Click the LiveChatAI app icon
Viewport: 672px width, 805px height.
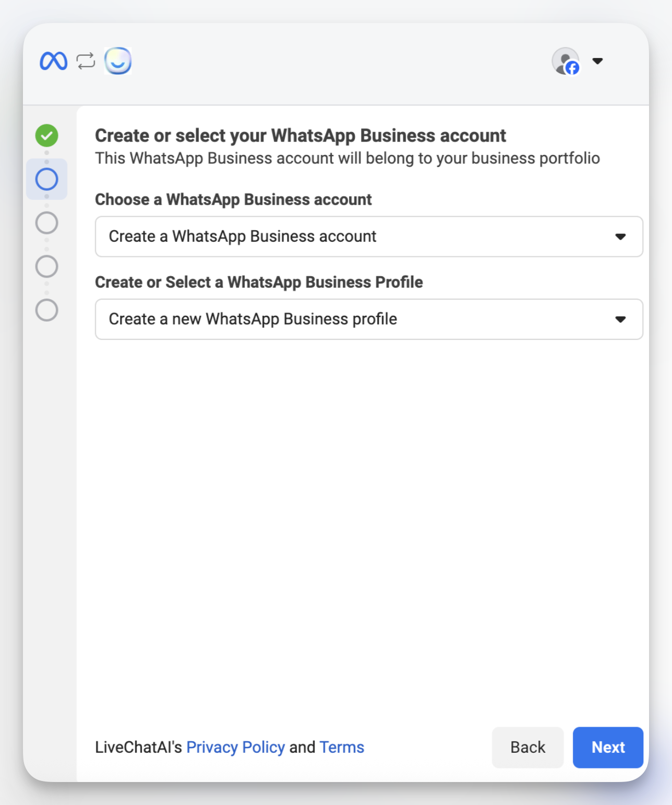(118, 61)
